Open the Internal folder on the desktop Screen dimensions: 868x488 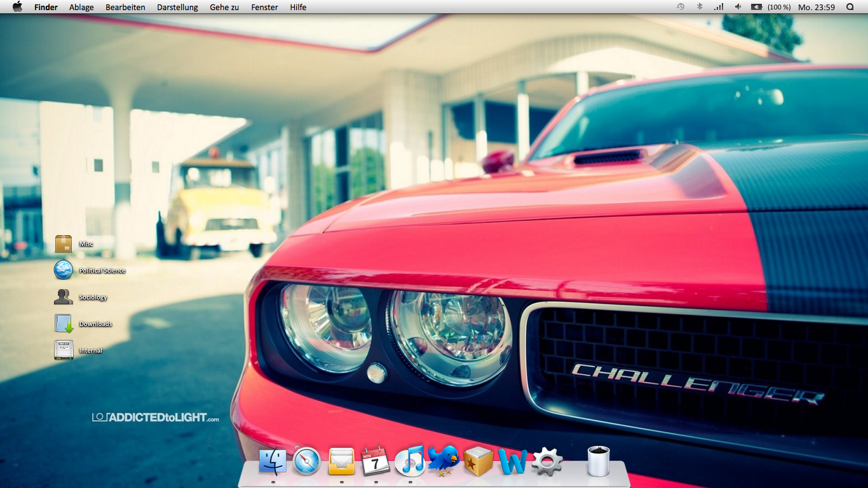[x=63, y=350]
